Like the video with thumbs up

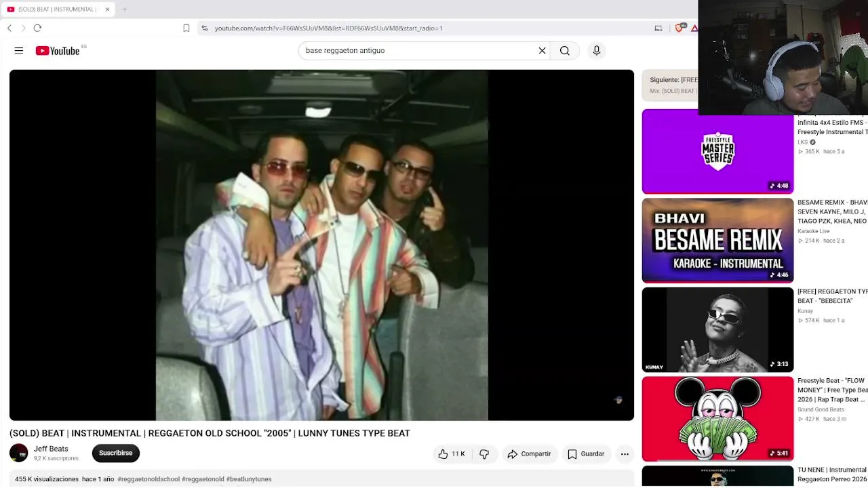(452, 454)
